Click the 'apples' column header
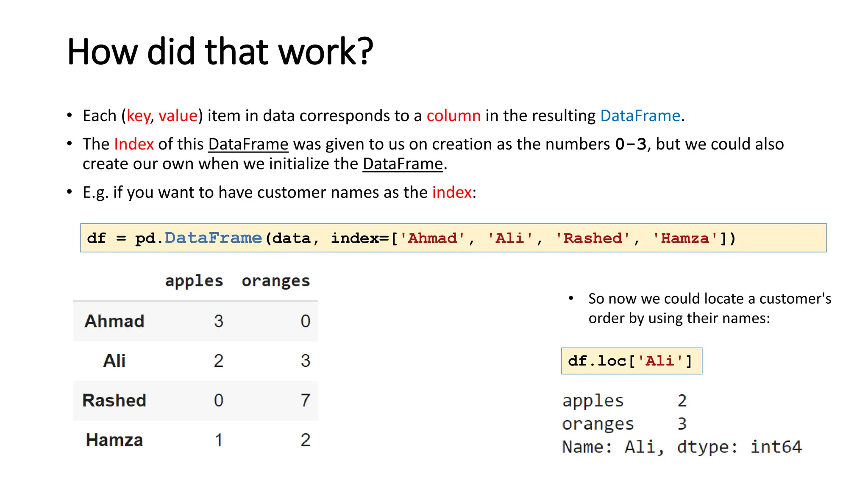This screenshot has height=488, width=868. [194, 281]
